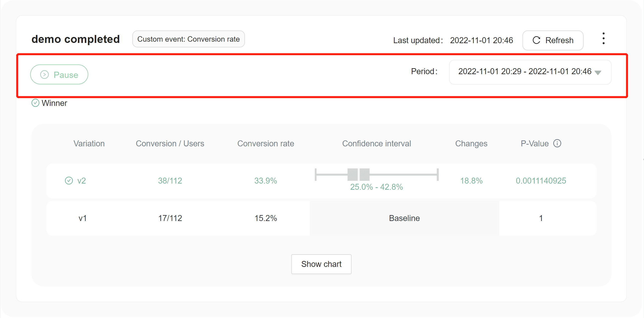Click the circular refresh arrow icon
Screen dimensions: 644x318
[536, 40]
